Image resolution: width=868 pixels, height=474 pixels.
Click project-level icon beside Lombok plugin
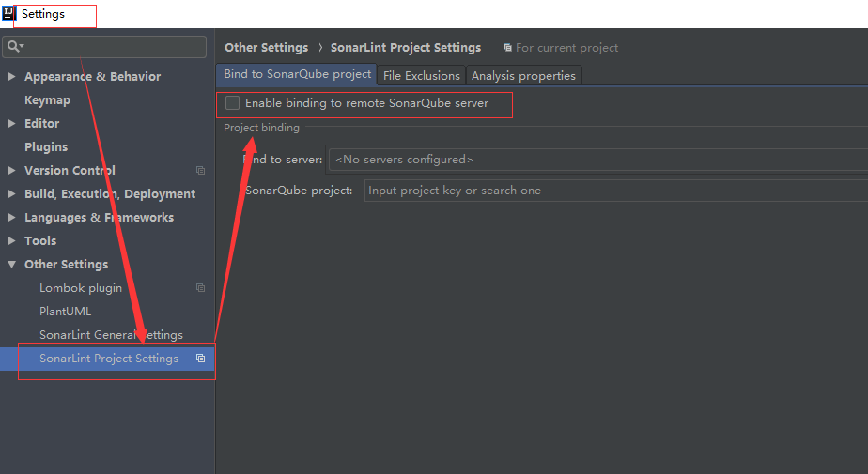(x=200, y=287)
